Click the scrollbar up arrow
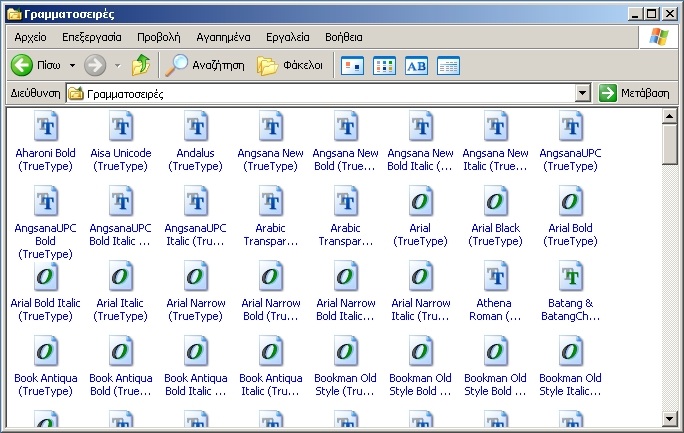Viewport: 684px width, 433px height. click(x=669, y=116)
